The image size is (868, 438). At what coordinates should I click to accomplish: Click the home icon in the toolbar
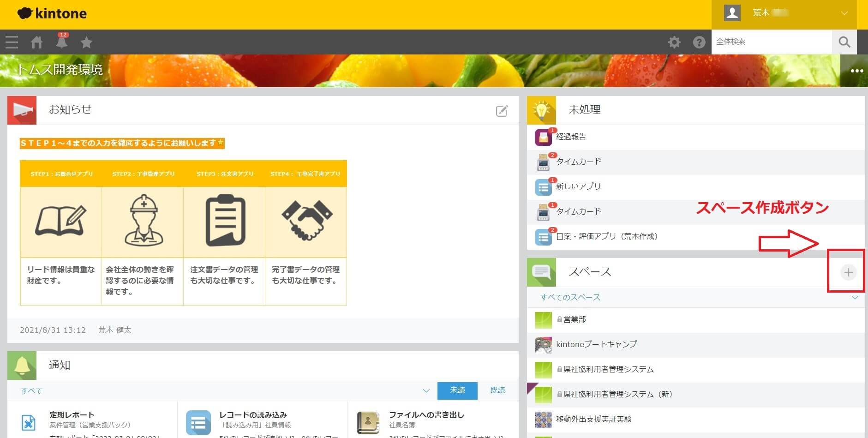coord(36,42)
